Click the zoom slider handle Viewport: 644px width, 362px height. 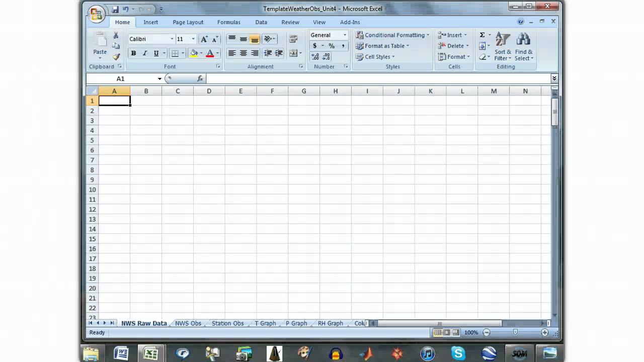(x=515, y=332)
